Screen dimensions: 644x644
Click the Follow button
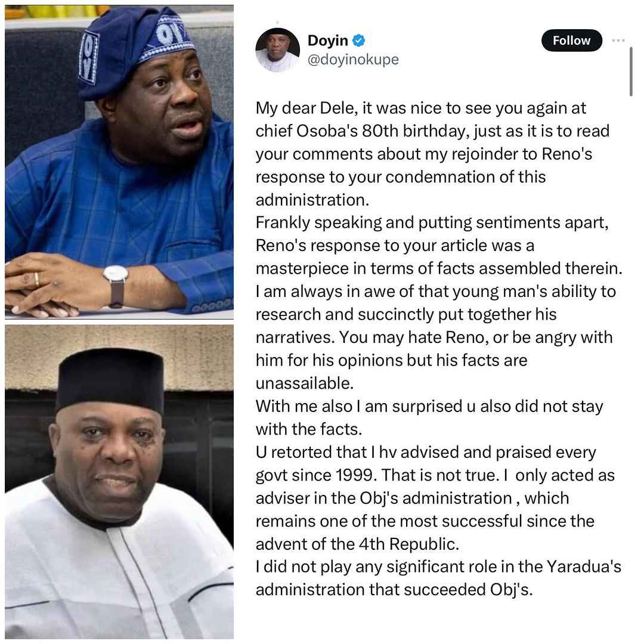(x=571, y=41)
